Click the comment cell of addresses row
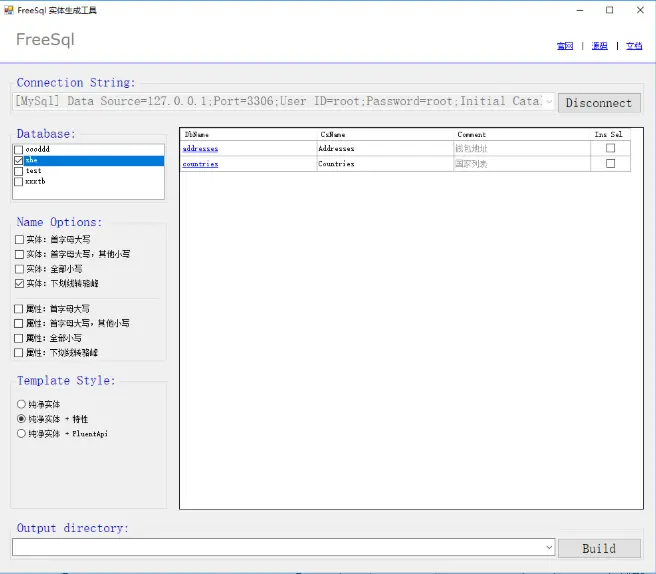656x574 pixels. point(522,149)
